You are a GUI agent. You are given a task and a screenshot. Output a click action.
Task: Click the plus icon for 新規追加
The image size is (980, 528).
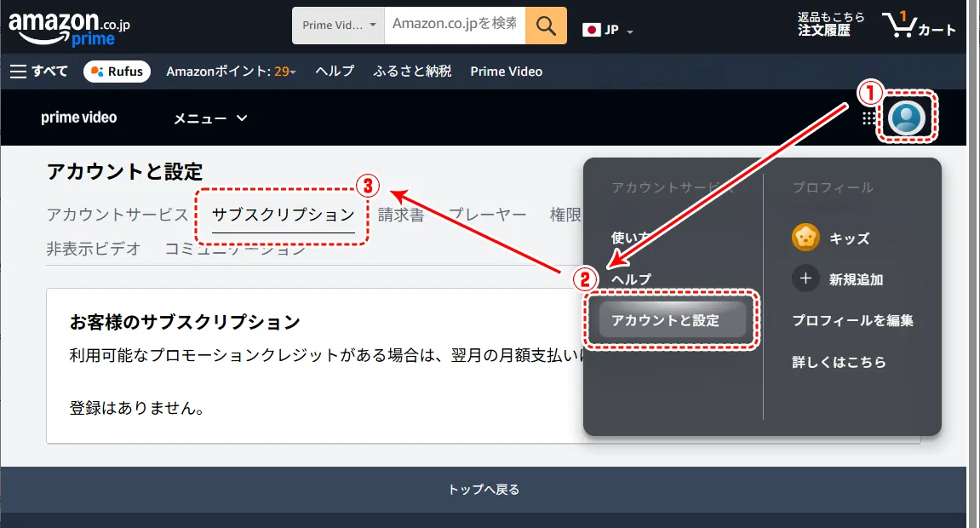805,278
